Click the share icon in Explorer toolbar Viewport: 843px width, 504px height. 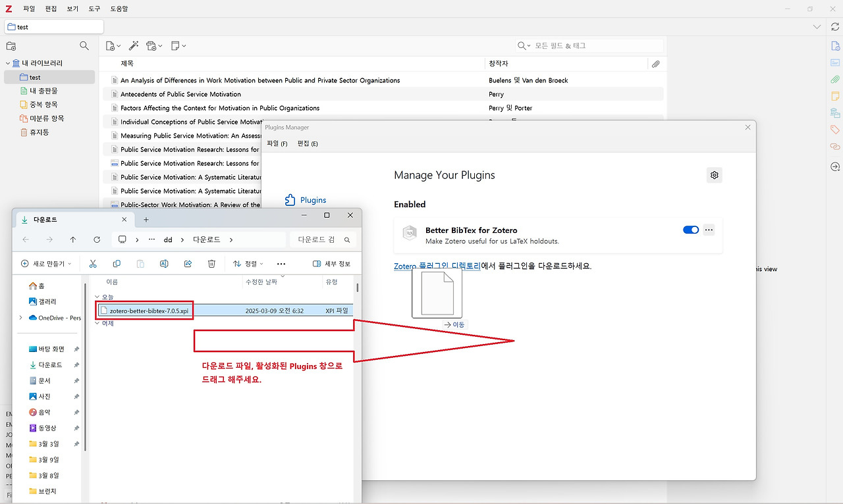(x=188, y=264)
